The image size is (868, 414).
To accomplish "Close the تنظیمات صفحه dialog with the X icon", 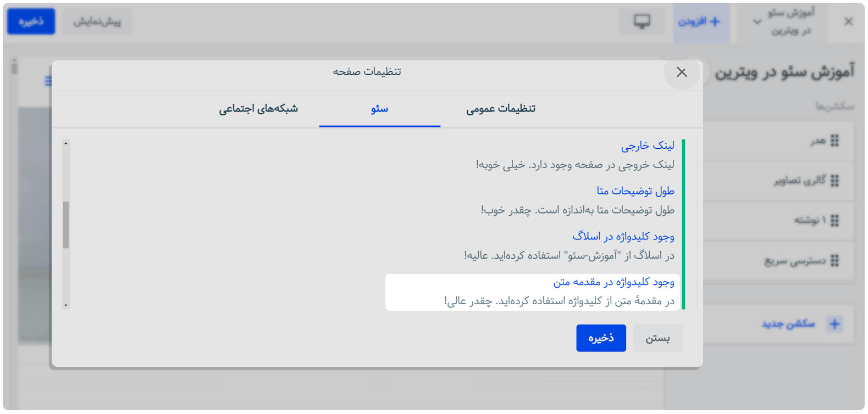I will (x=682, y=72).
